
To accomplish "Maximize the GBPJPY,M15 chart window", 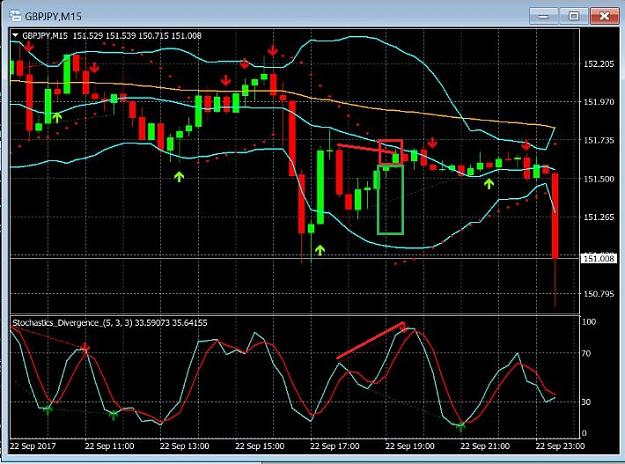I will click(x=574, y=16).
